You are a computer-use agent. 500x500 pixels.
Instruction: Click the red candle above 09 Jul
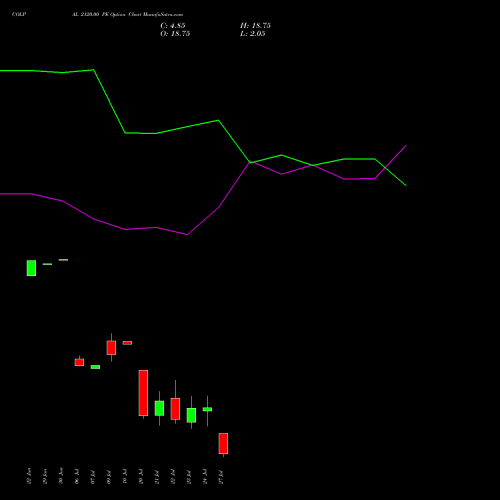point(111,348)
